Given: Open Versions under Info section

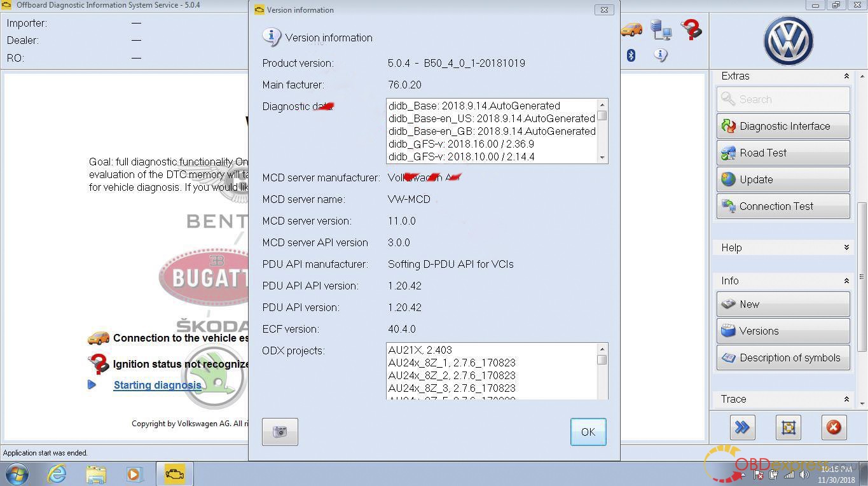Looking at the screenshot, I should pyautogui.click(x=783, y=331).
